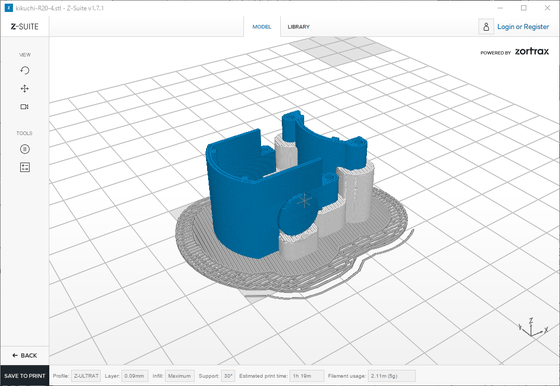Minimize the Z-Suite window

coord(500,8)
